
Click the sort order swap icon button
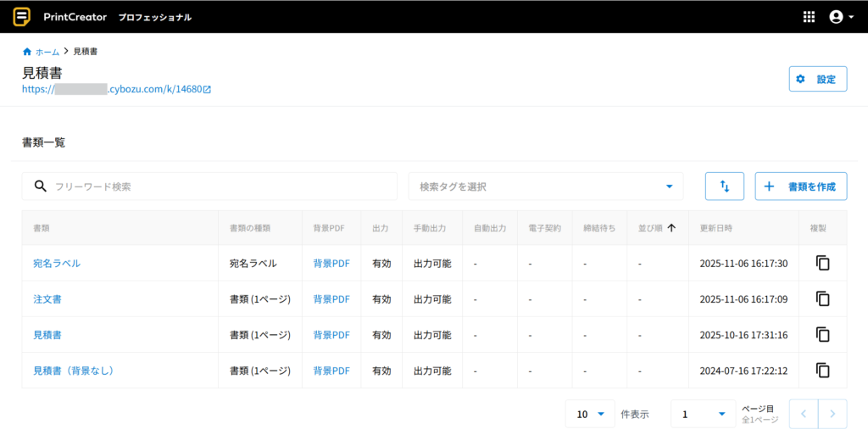pyautogui.click(x=724, y=187)
